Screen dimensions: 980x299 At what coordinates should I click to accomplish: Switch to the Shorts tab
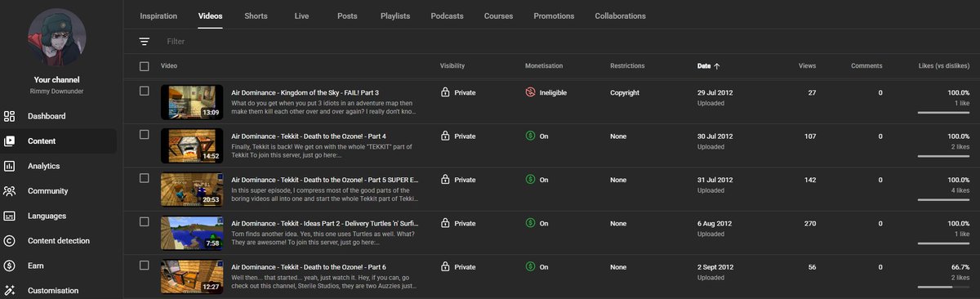pyautogui.click(x=256, y=16)
